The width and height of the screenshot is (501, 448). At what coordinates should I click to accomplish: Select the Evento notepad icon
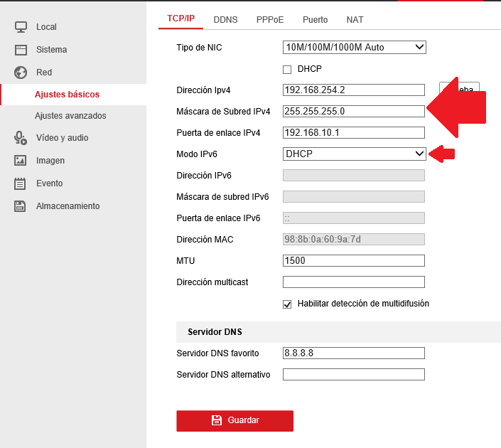click(x=20, y=183)
